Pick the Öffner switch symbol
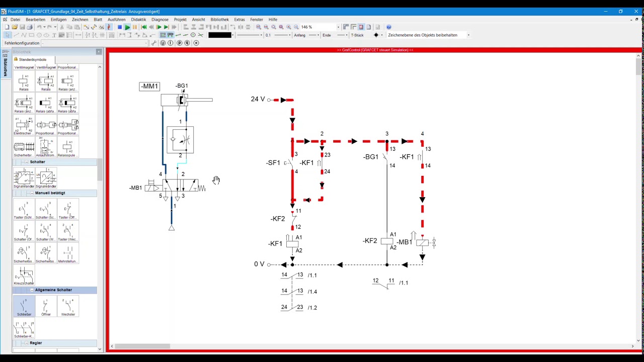The height and width of the screenshot is (362, 644). (46, 307)
